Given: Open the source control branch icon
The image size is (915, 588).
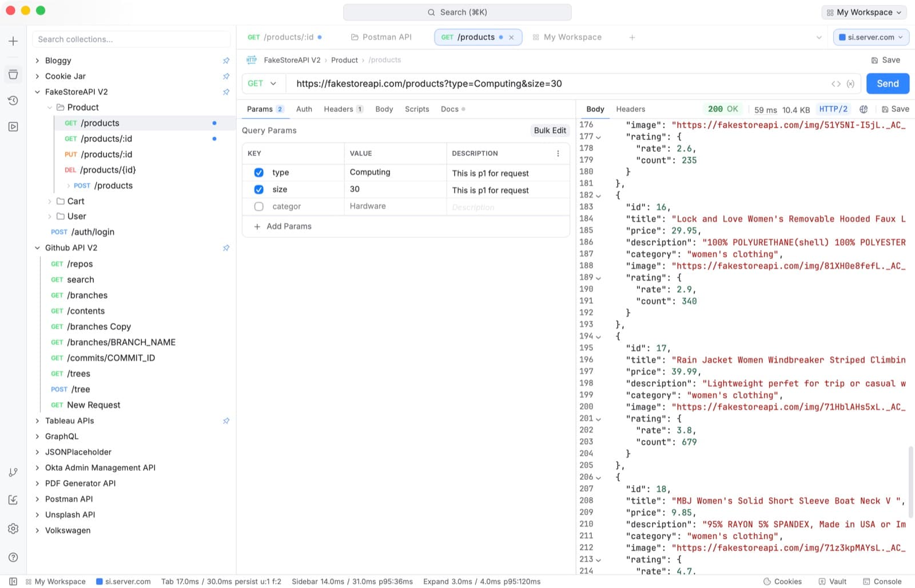Looking at the screenshot, I should pyautogui.click(x=13, y=473).
